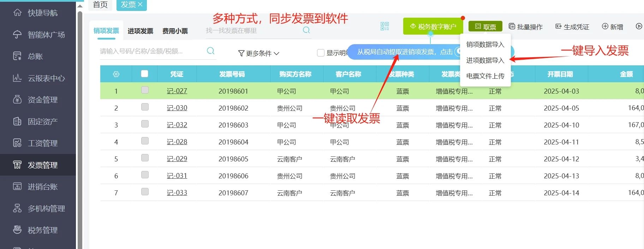Click the 生成凭证 button
This screenshot has height=249, width=644.
click(572, 27)
